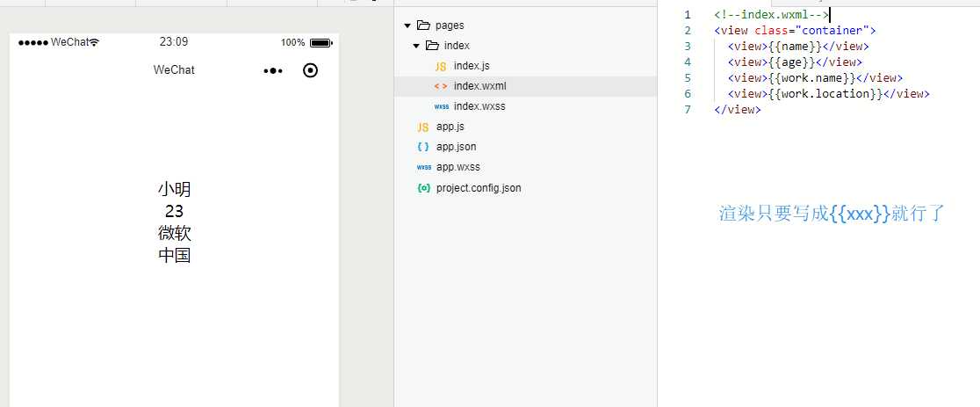Collapse the index folder arrow
The height and width of the screenshot is (407, 980).
click(415, 46)
